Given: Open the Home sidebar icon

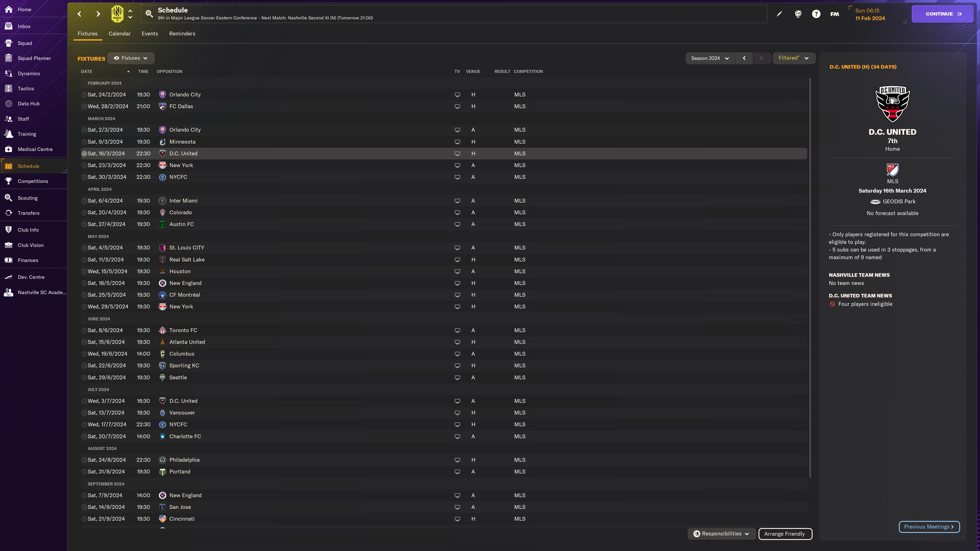Looking at the screenshot, I should (9, 9).
